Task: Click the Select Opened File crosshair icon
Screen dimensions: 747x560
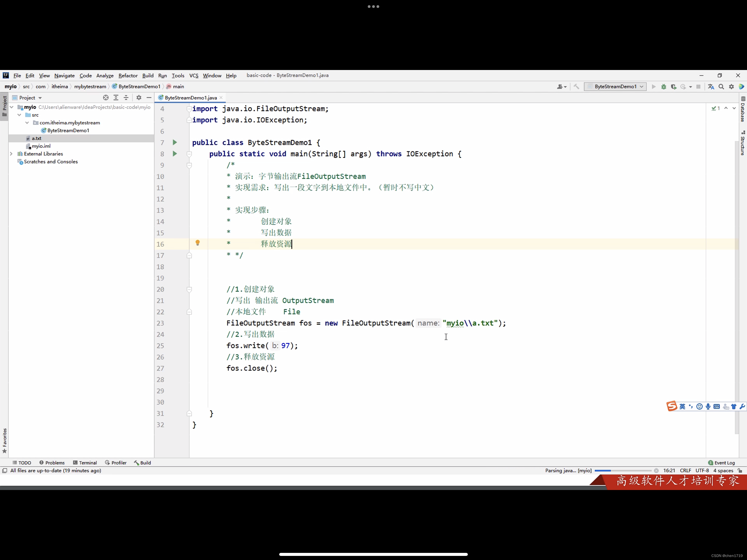Action: (106, 98)
